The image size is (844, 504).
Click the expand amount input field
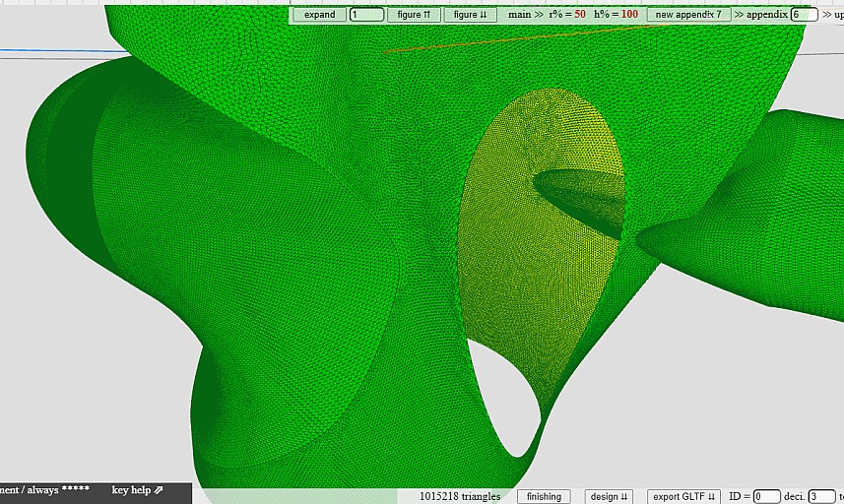366,15
